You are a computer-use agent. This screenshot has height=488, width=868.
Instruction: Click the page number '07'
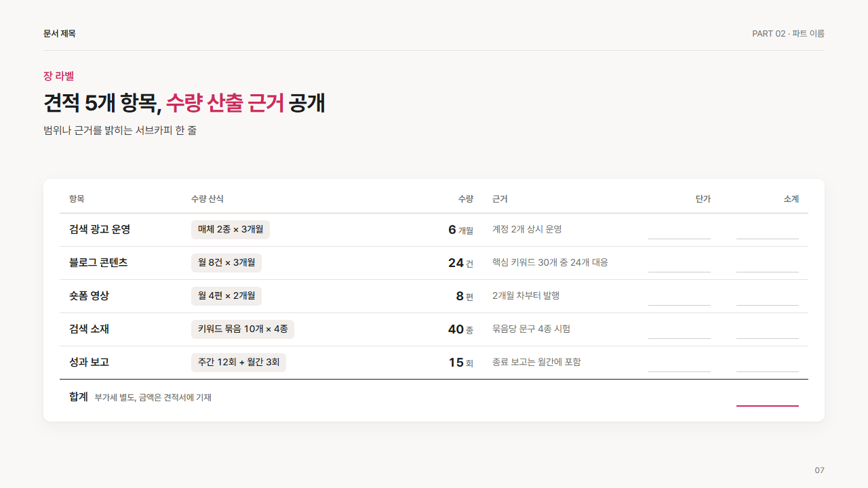click(819, 470)
